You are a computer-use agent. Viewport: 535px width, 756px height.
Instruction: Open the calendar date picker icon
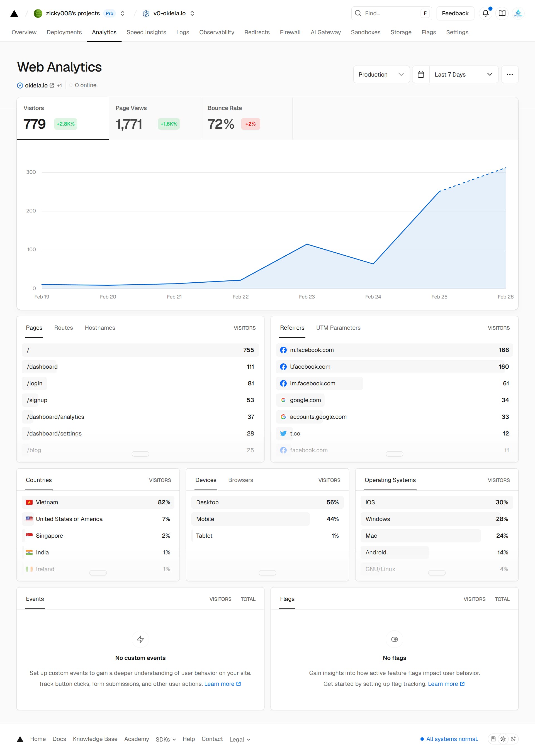pyautogui.click(x=421, y=74)
